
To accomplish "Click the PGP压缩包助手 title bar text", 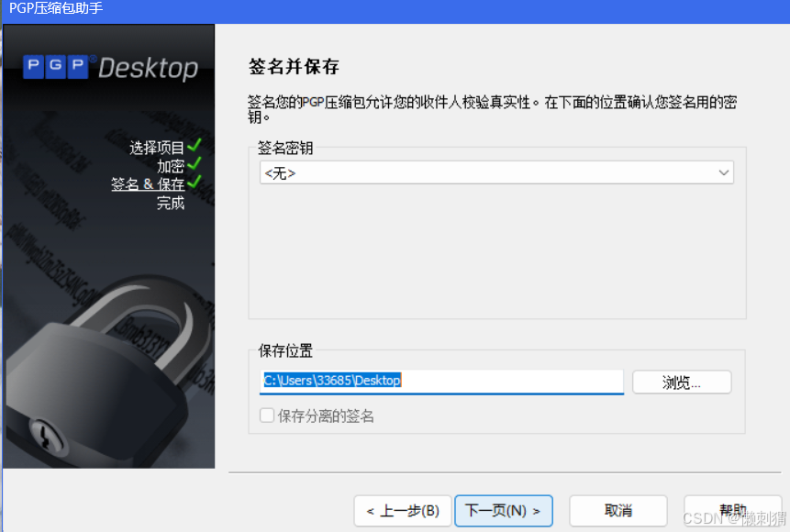I will [56, 8].
